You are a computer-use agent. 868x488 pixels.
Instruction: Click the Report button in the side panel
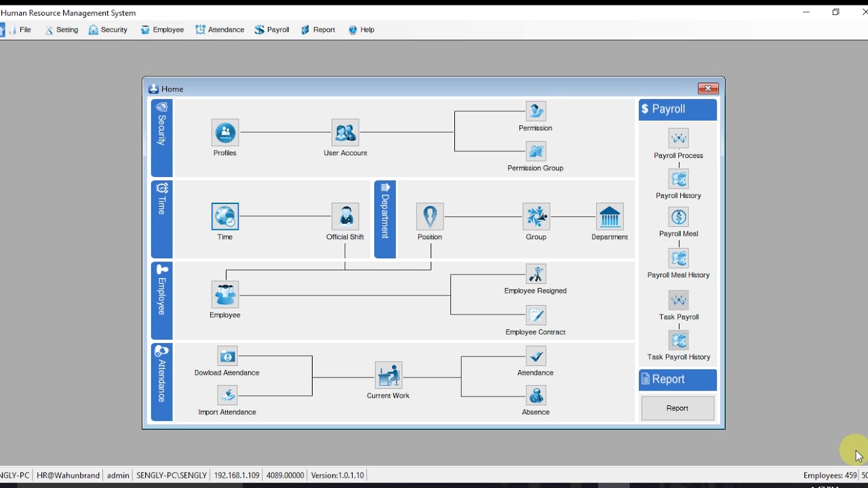pyautogui.click(x=677, y=408)
